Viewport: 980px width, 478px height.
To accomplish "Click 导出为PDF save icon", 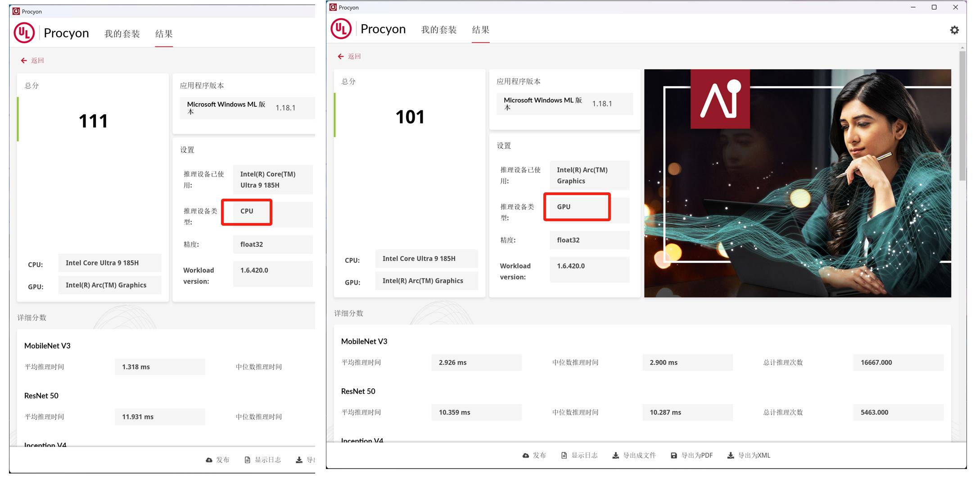I will click(x=673, y=455).
